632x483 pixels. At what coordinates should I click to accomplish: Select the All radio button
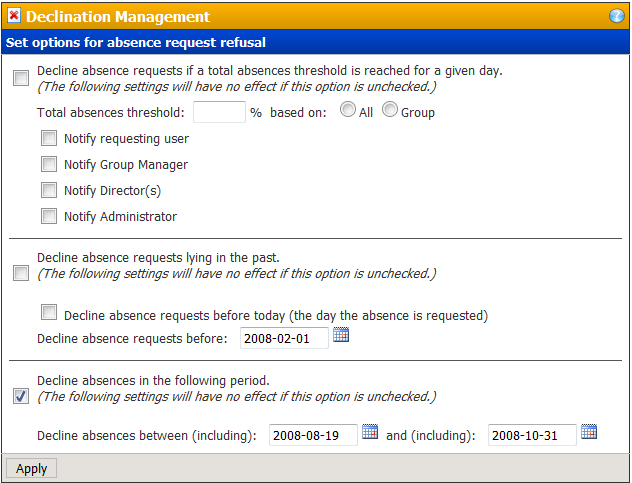point(348,109)
